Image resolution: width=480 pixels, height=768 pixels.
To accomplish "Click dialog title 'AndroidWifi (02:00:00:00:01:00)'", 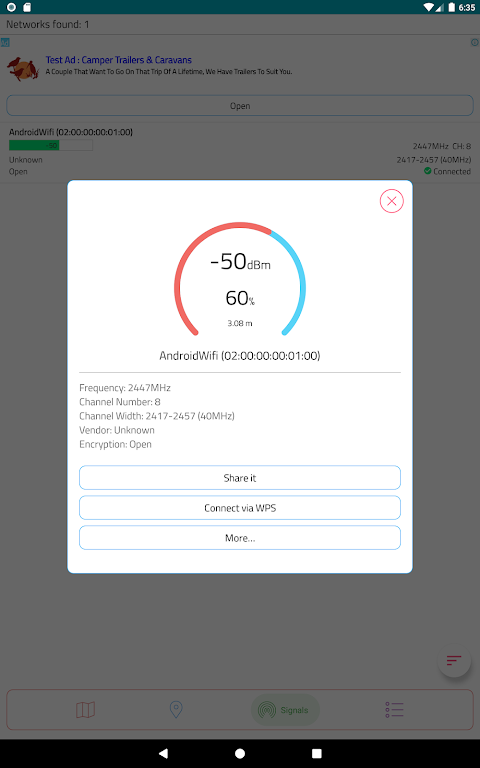I will [x=240, y=356].
